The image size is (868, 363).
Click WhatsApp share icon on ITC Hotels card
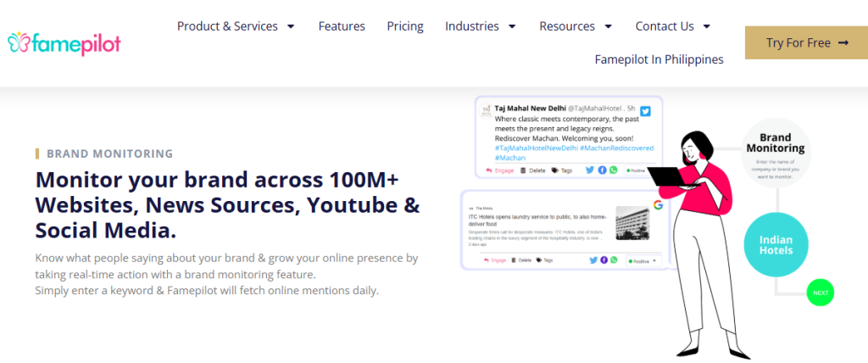pyautogui.click(x=614, y=260)
